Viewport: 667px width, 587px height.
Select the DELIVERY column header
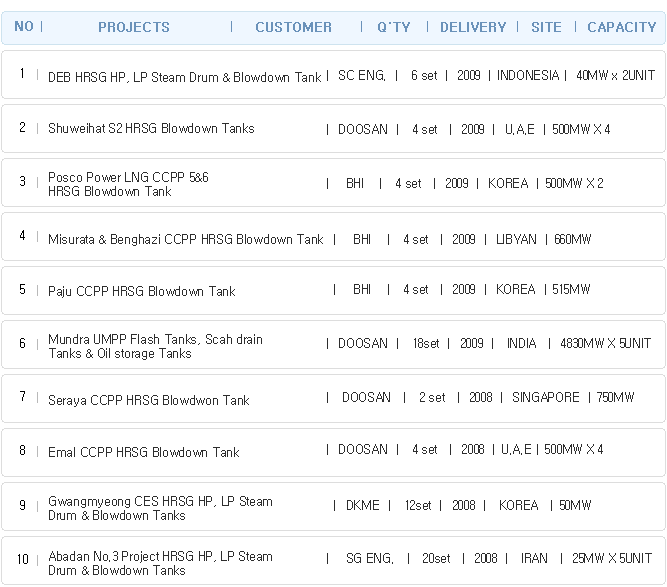point(473,27)
